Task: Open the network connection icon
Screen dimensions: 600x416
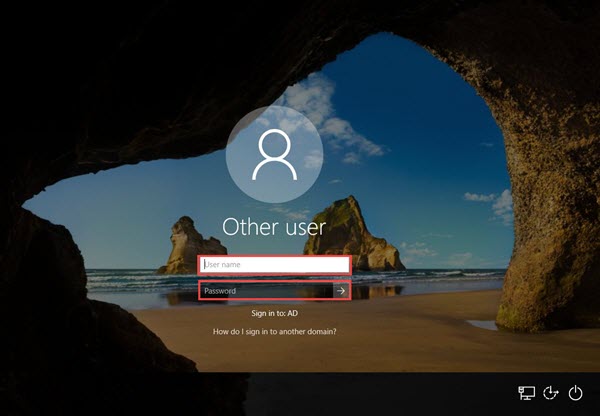Action: coord(526,394)
